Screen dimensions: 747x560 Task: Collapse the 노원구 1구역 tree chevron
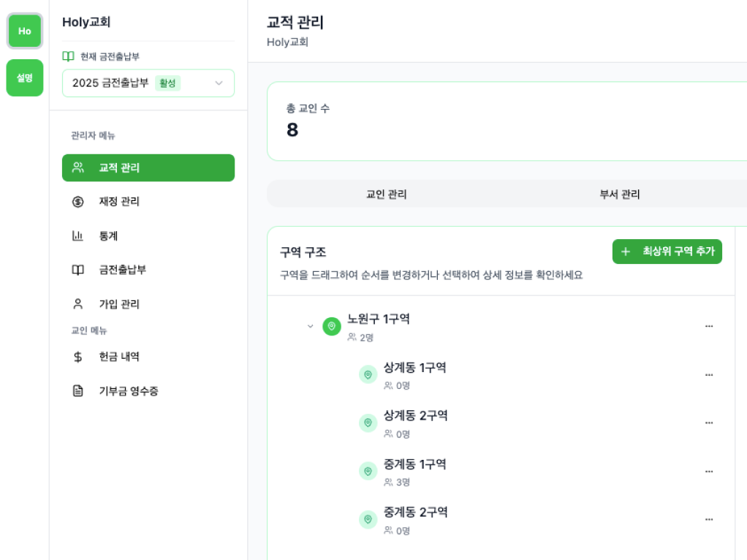pyautogui.click(x=310, y=326)
